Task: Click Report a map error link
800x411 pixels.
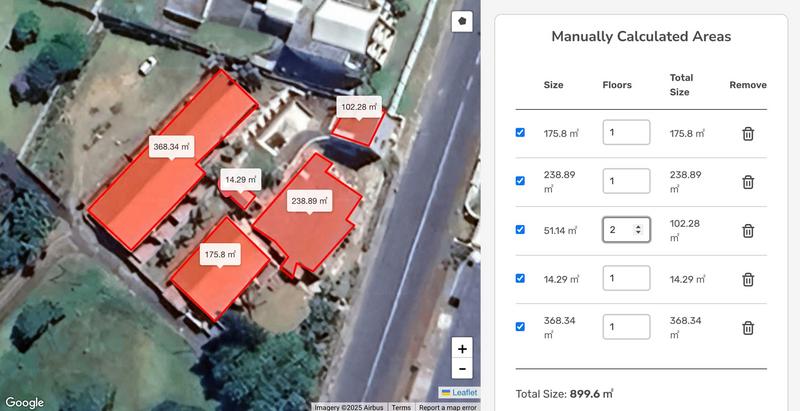Action: [x=448, y=407]
